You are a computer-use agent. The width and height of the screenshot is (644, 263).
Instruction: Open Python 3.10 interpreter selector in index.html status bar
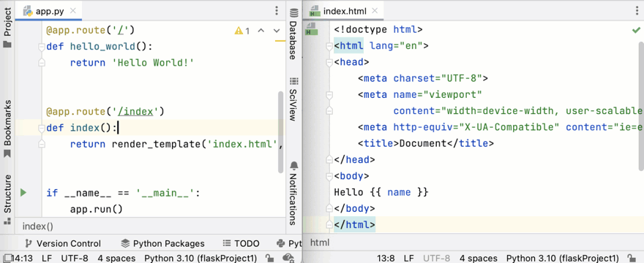coord(563,258)
